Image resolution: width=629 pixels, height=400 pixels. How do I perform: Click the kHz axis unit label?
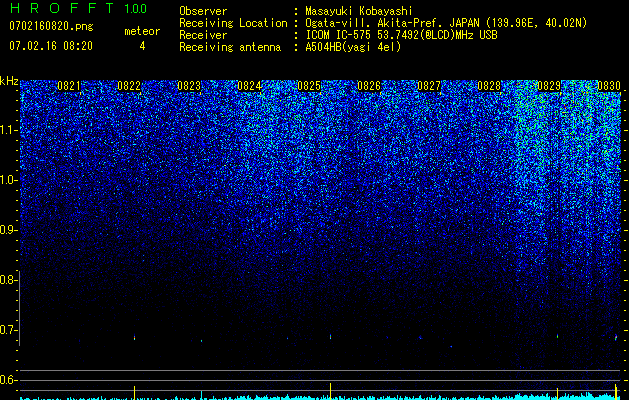click(9, 81)
